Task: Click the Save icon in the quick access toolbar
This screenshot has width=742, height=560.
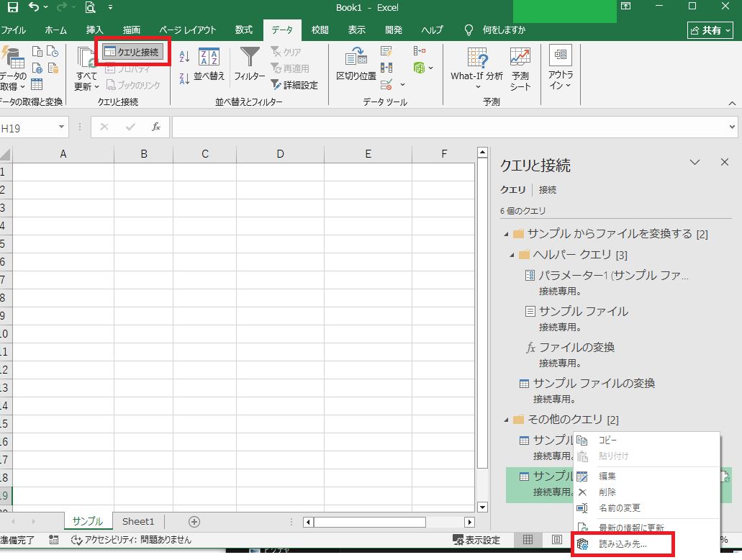Action: click(x=12, y=8)
